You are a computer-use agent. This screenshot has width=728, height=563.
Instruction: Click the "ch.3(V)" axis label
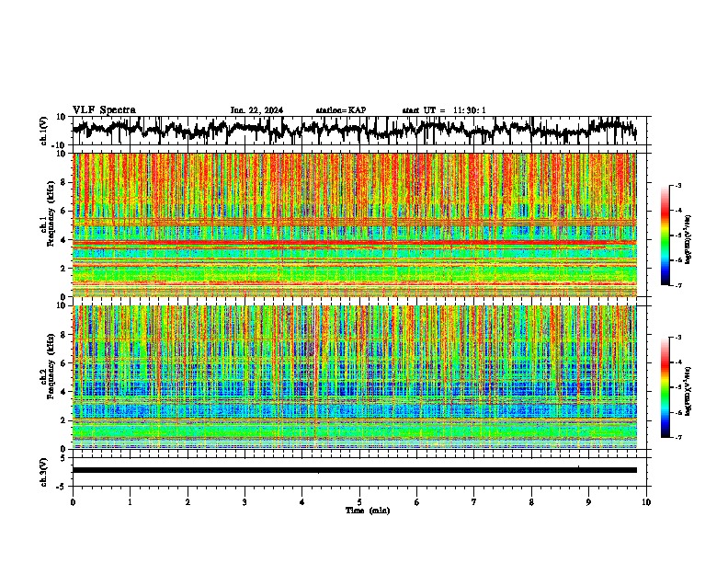[44, 473]
